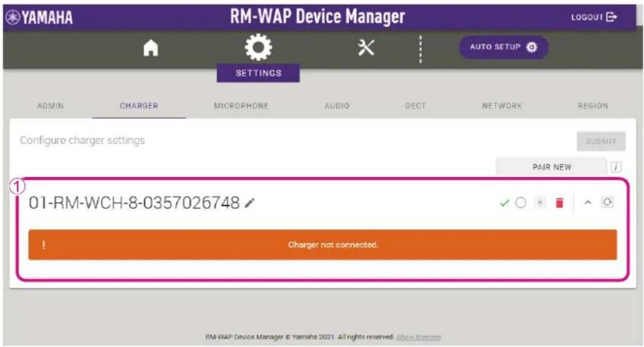Delete the charger with red trash icon
This screenshot has height=347, width=644.
[x=560, y=202]
